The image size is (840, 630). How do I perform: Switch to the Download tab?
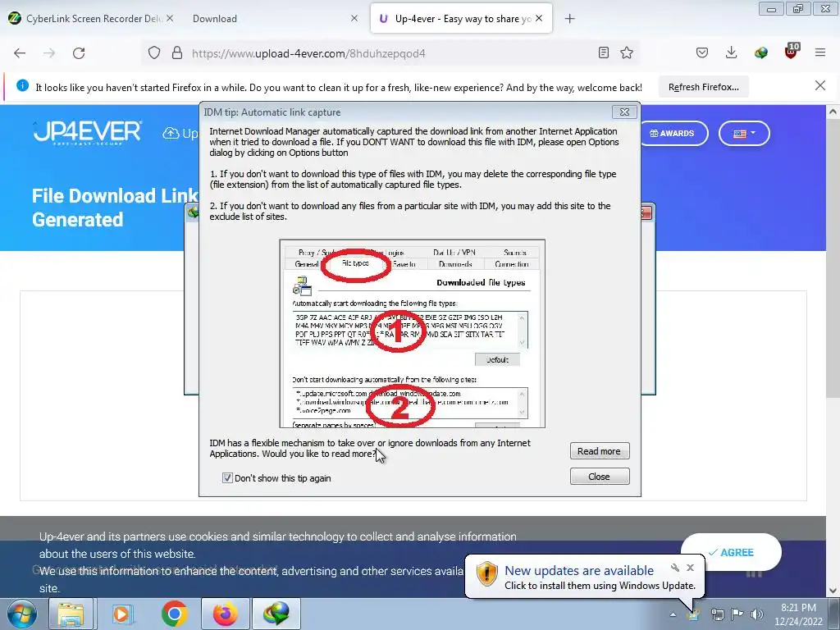pyautogui.click(x=275, y=18)
